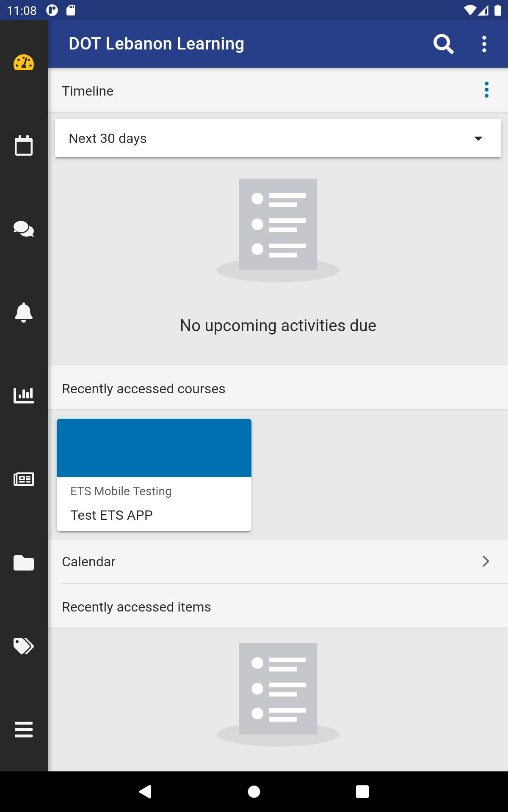Image resolution: width=508 pixels, height=812 pixels.
Task: Open the Tags icon in sidebar
Action: pos(24,646)
